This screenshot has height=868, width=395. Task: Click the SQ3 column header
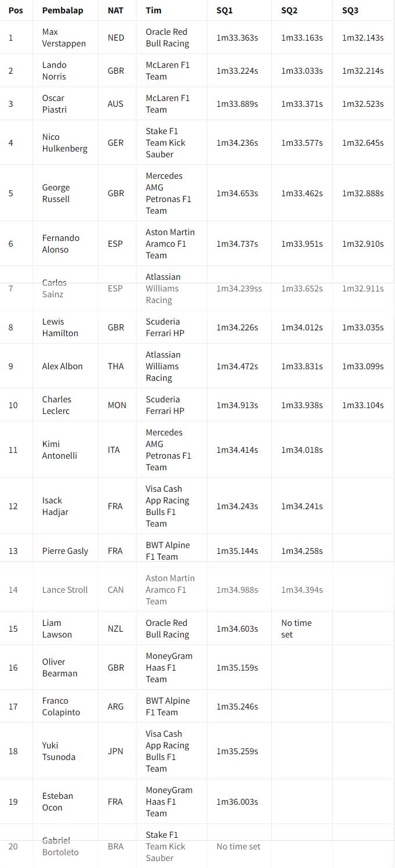(x=350, y=10)
